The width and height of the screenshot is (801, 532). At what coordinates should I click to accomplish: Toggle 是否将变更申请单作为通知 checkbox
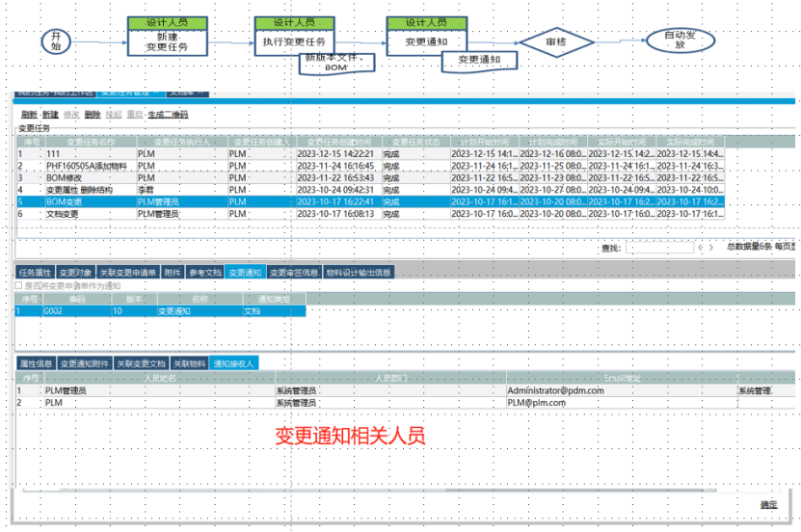coord(18,285)
